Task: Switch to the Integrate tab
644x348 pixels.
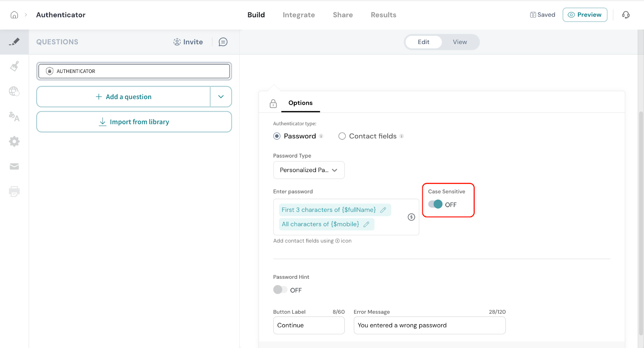Action: [x=299, y=15]
